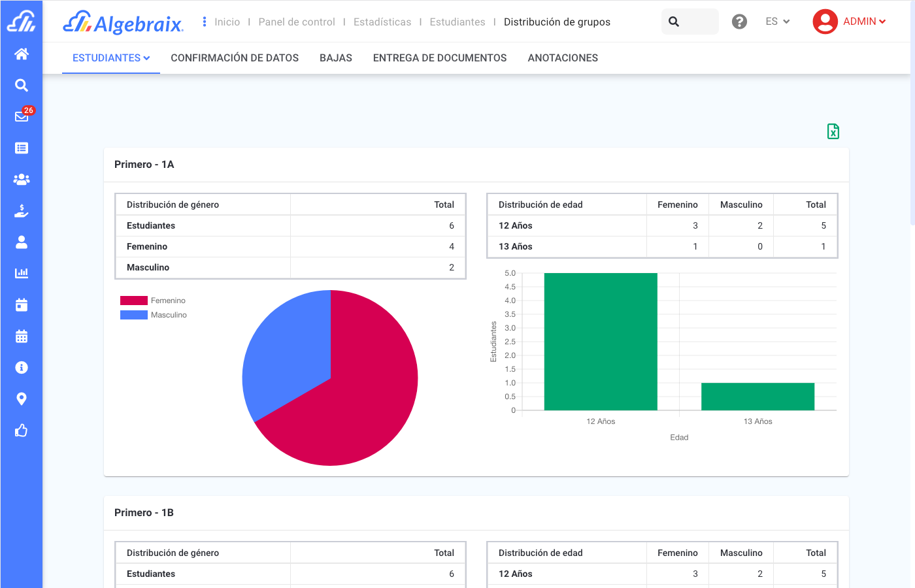The width and height of the screenshot is (915, 588).
Task: Toggle Masculino series in pie legend
Action: tap(154, 315)
